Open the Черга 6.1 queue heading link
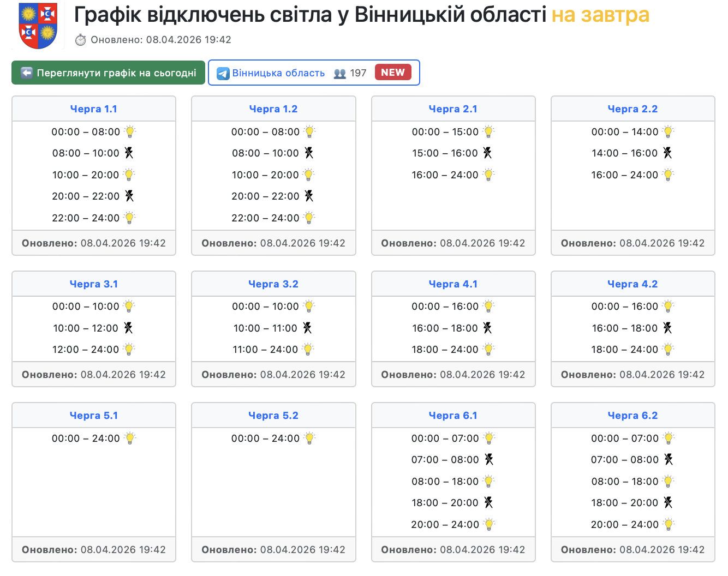This screenshot has width=728, height=576. pos(453,416)
